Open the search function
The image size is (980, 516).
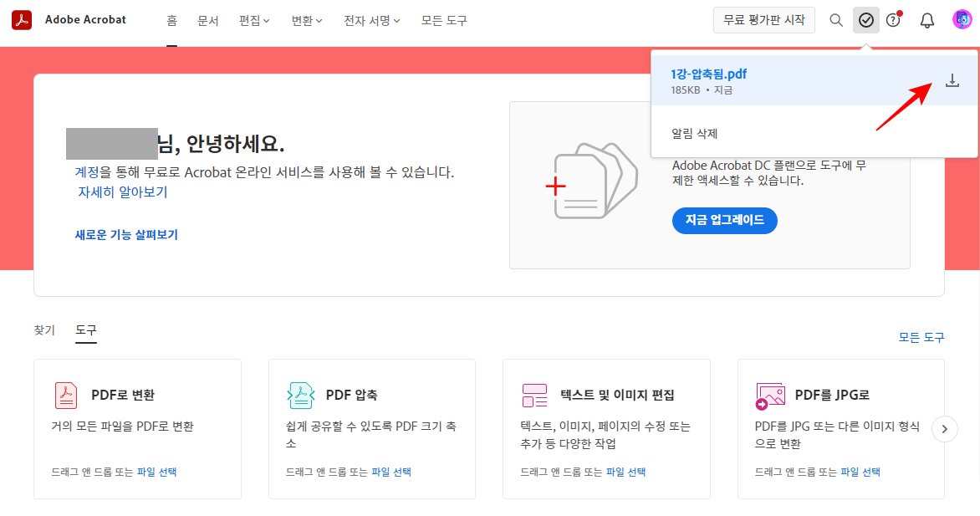point(835,19)
